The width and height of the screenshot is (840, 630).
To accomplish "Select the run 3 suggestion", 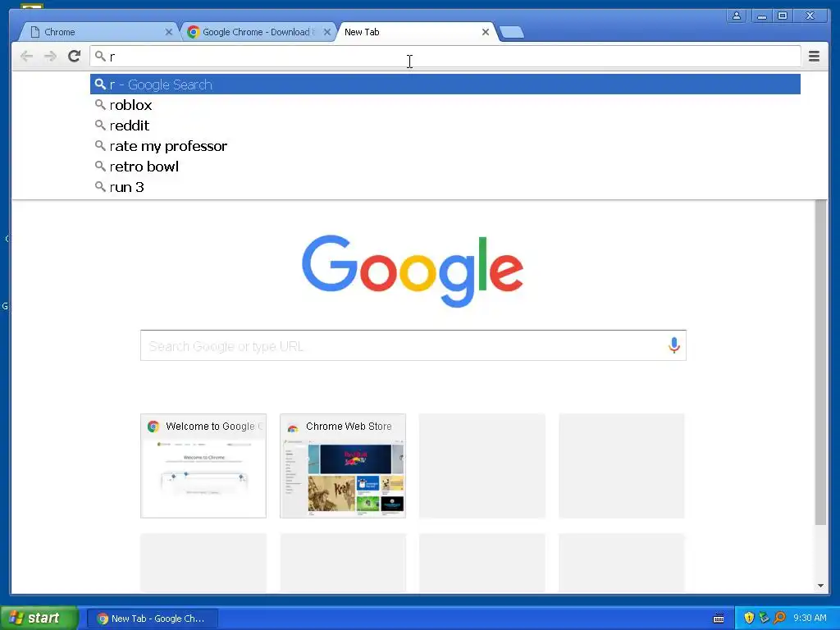I will (x=445, y=187).
